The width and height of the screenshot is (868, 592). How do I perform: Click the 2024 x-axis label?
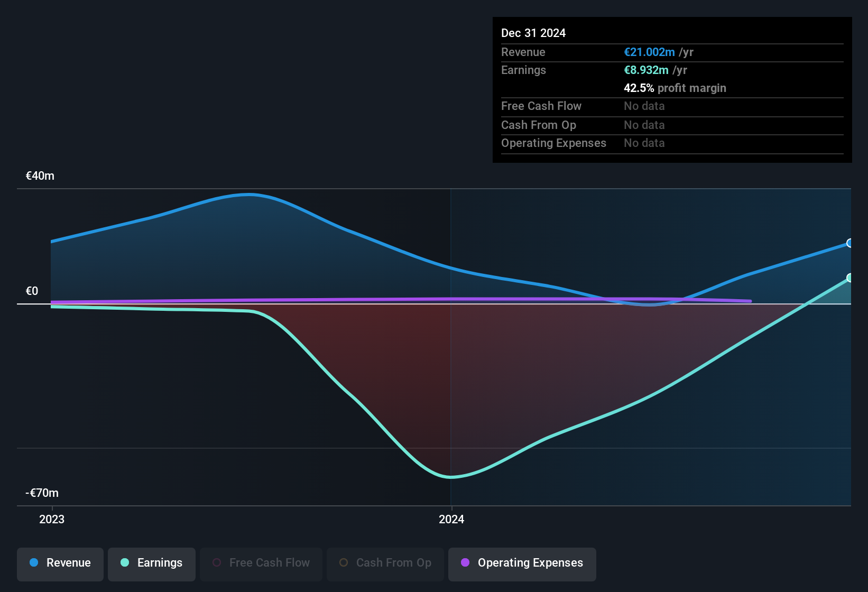(451, 520)
